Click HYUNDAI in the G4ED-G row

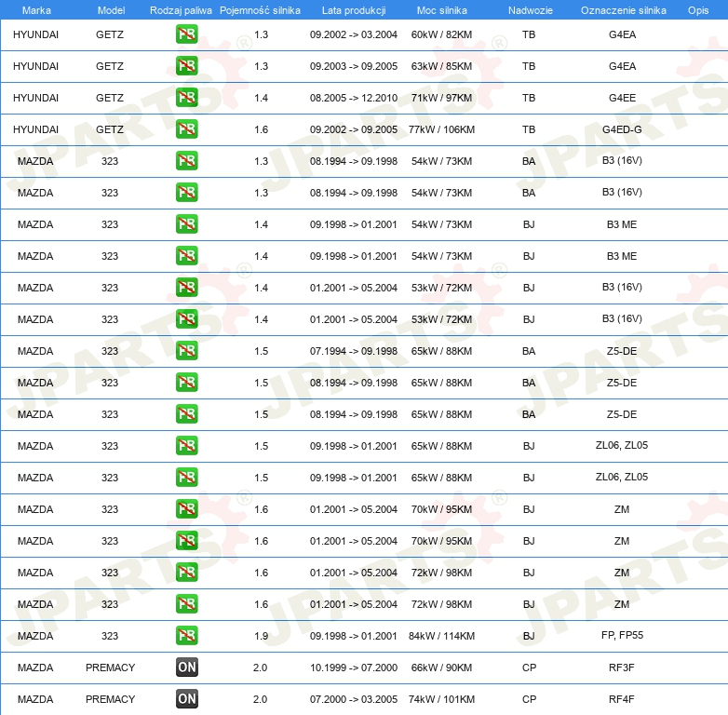(x=35, y=129)
